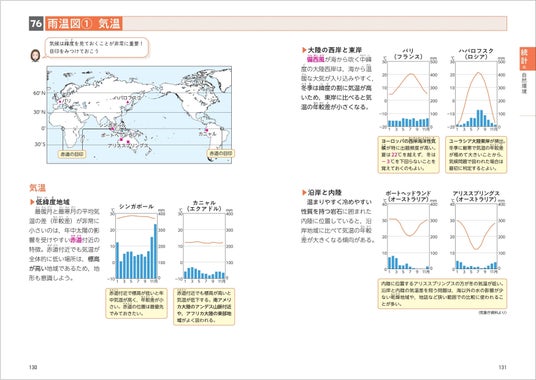This screenshot has width=536, height=380.
Task: Open the アリススプリングス climate graph
Action: (x=476, y=232)
